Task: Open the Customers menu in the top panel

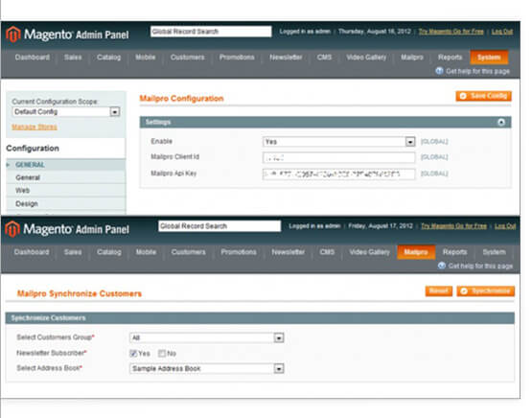Action: point(187,58)
